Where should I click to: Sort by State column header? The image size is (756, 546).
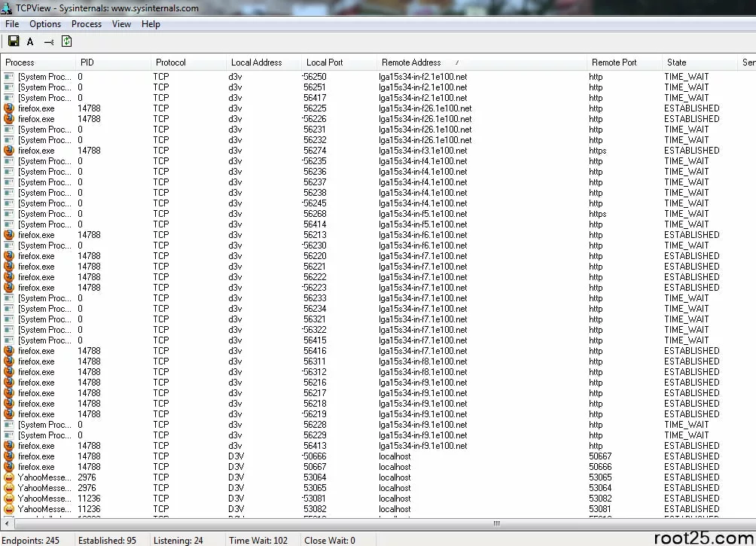(x=700, y=63)
